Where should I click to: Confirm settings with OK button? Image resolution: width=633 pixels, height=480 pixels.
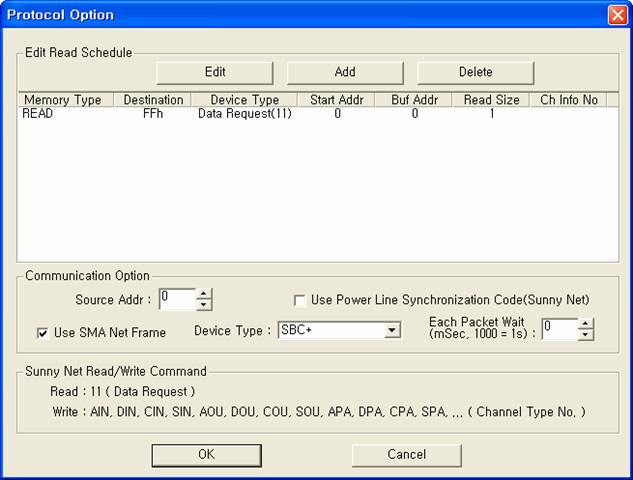(x=206, y=455)
